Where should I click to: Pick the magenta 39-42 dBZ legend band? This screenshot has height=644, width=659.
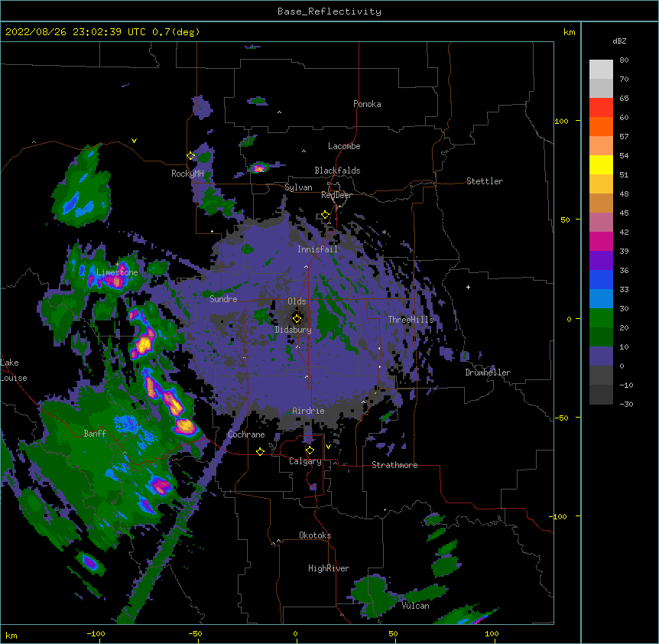pyautogui.click(x=601, y=241)
